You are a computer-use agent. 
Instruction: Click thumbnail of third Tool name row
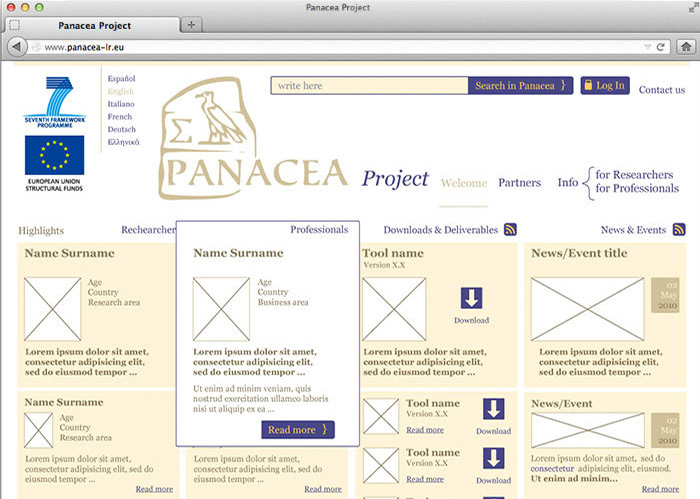point(381,466)
